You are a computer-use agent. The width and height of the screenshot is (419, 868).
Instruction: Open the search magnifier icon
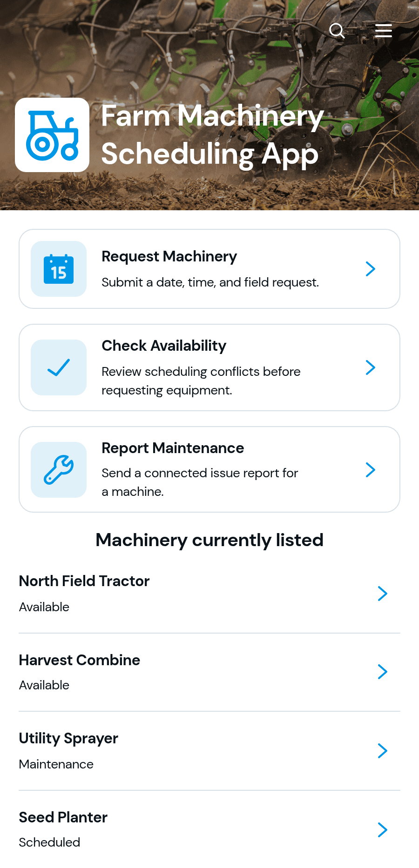click(337, 31)
